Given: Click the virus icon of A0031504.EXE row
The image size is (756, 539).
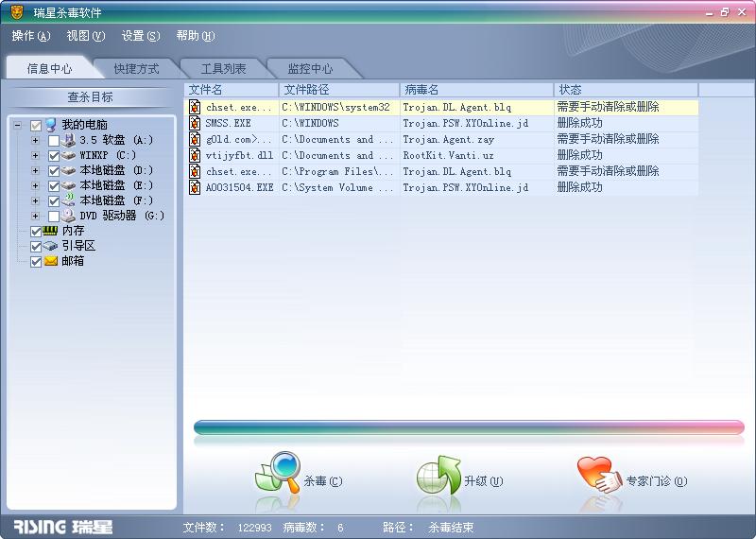Looking at the screenshot, I should click(x=195, y=187).
